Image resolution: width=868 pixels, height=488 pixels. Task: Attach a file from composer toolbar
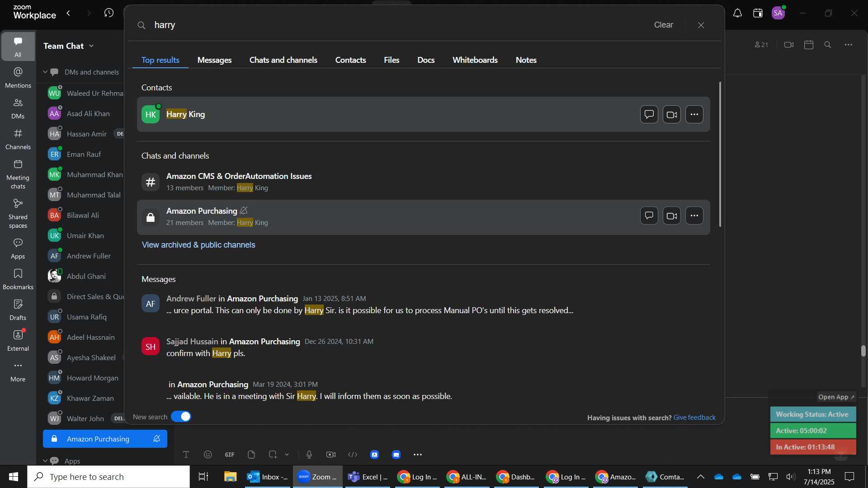251,455
